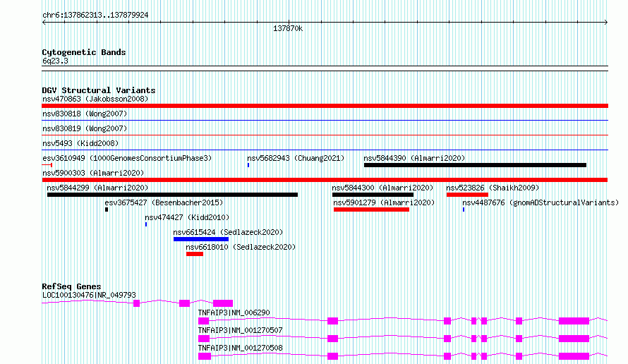628x364 pixels.
Task: Open nsv5901279 (Almarri2020) label
Action: (x=384, y=202)
